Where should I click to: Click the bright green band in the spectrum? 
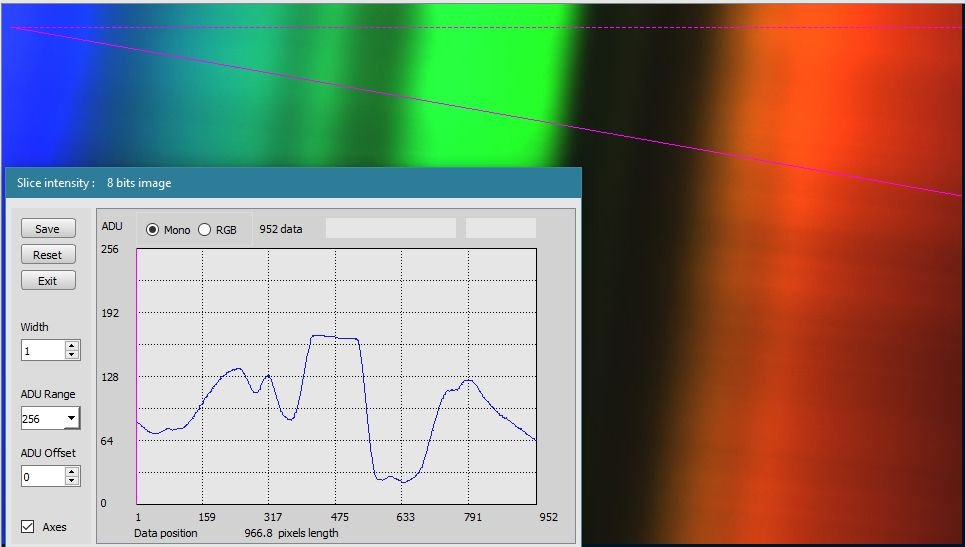point(490,70)
